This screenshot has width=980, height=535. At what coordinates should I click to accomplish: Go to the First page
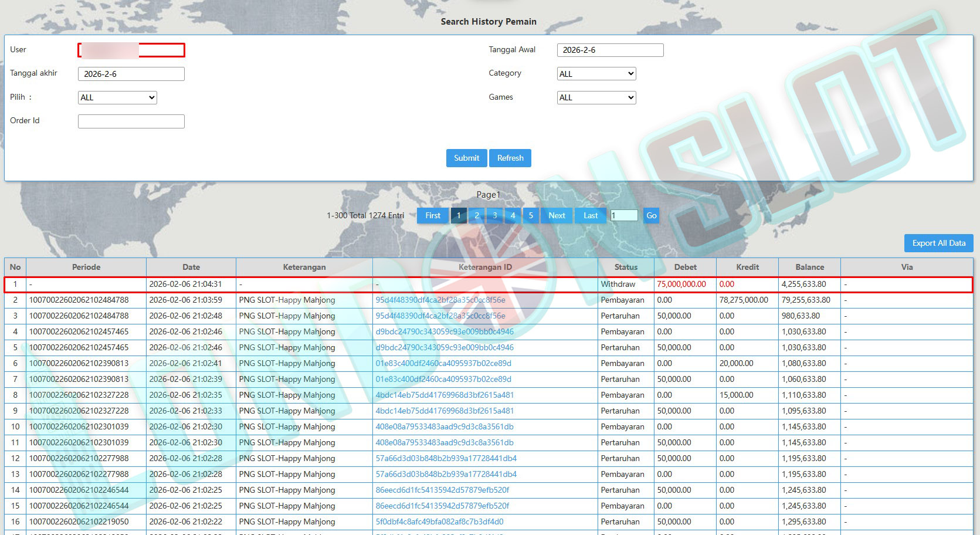[x=433, y=215]
